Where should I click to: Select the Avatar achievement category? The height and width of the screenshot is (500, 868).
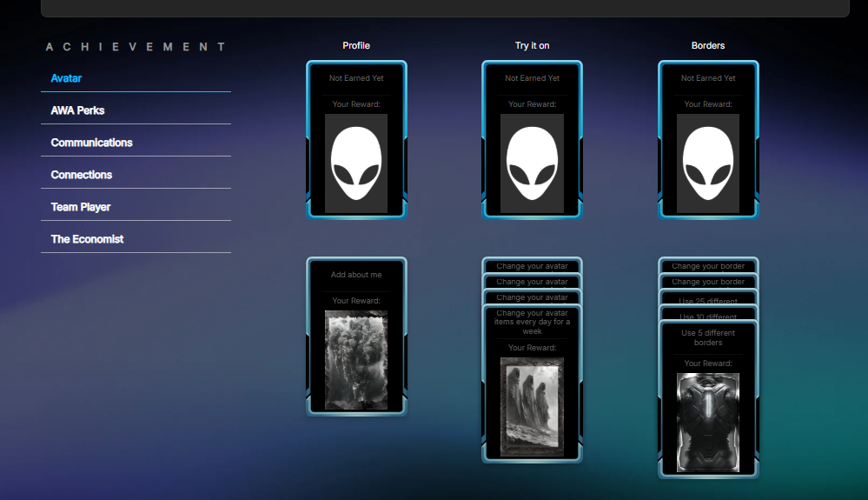[66, 78]
